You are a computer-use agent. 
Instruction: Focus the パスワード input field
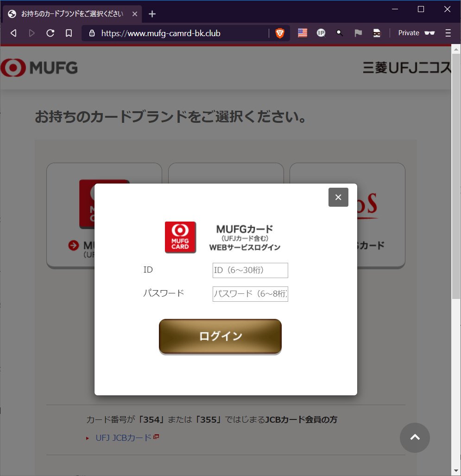tap(250, 294)
